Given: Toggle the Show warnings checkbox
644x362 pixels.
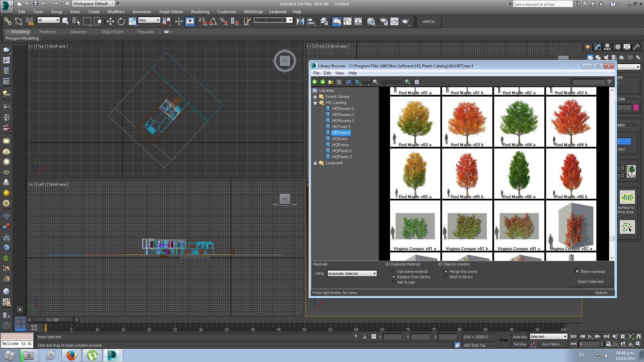Looking at the screenshot, I should tap(577, 271).
